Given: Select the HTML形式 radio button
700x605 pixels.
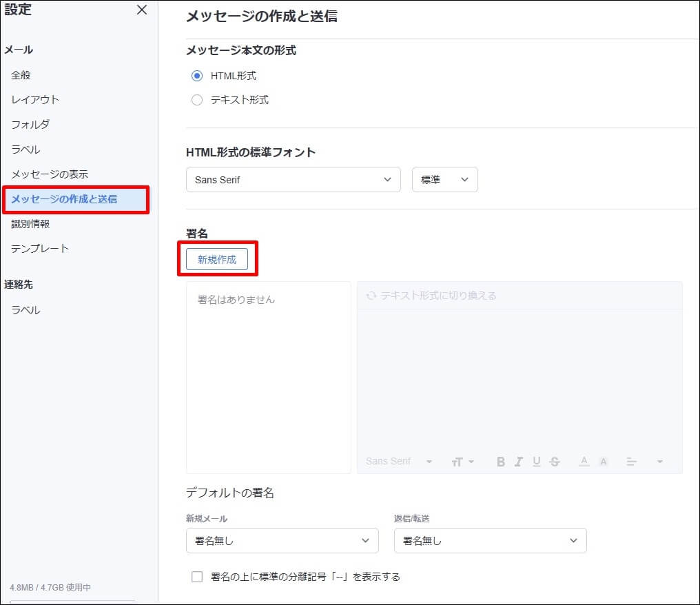Looking at the screenshot, I should (x=197, y=76).
